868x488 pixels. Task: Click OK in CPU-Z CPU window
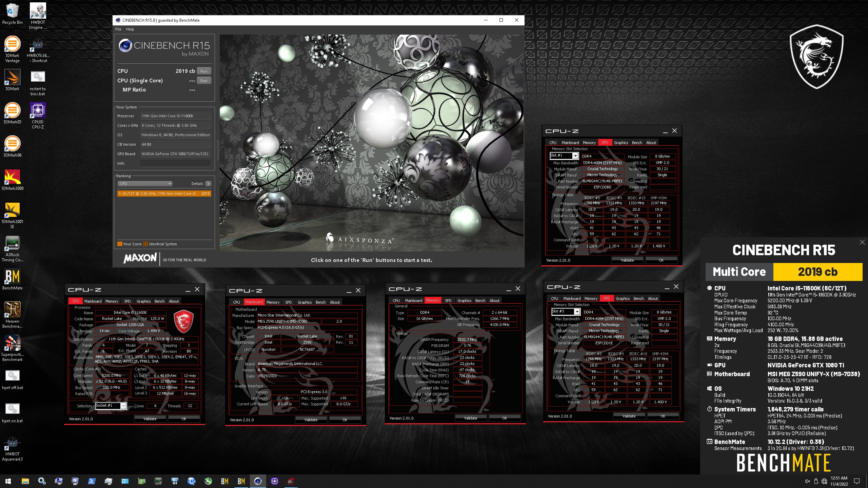(184, 419)
